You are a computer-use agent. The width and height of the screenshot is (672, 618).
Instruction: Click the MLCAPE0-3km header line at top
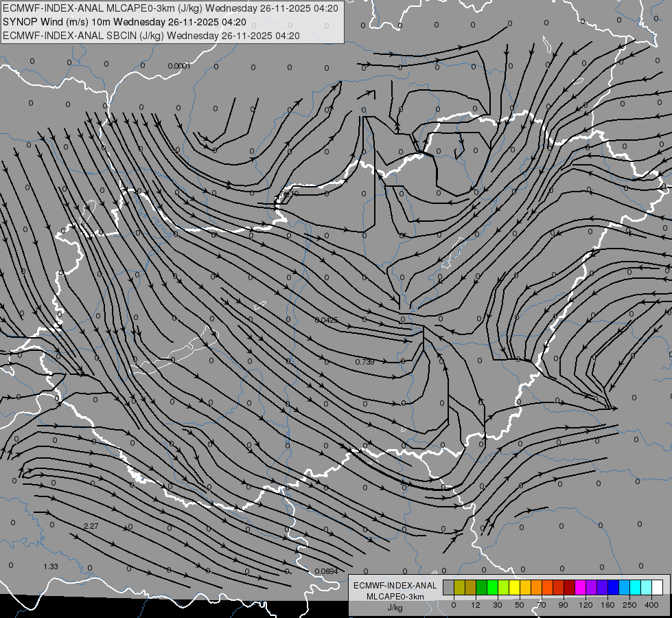coord(170,8)
